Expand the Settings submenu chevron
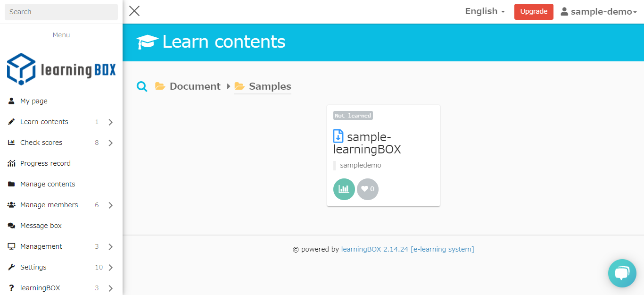 pos(110,268)
